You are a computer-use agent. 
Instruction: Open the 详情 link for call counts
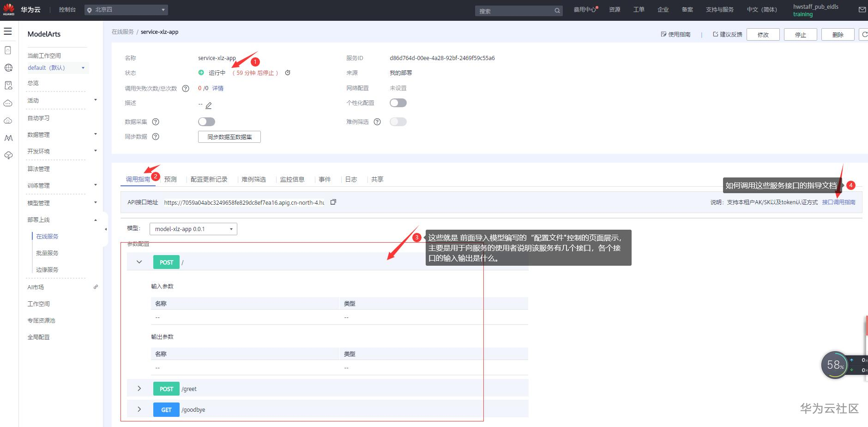[218, 88]
